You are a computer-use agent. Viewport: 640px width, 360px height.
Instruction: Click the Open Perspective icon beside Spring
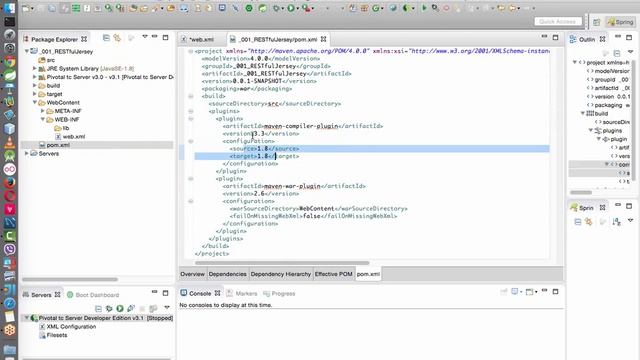pyautogui.click(x=596, y=22)
